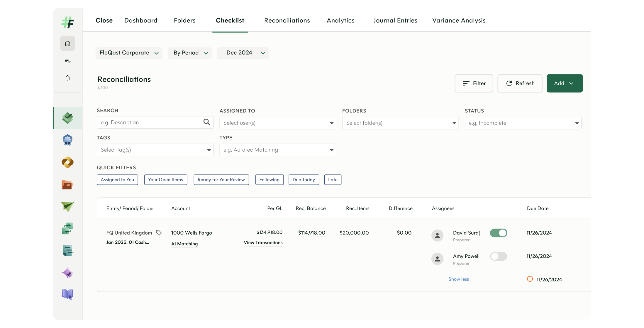Open notifications bell icon
The width and height of the screenshot is (644, 328).
coord(68,78)
